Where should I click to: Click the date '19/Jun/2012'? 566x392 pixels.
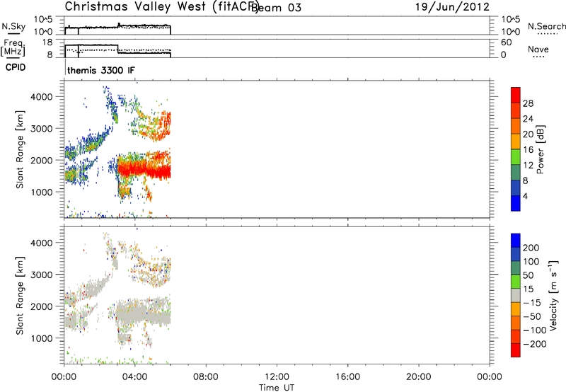(x=452, y=7)
